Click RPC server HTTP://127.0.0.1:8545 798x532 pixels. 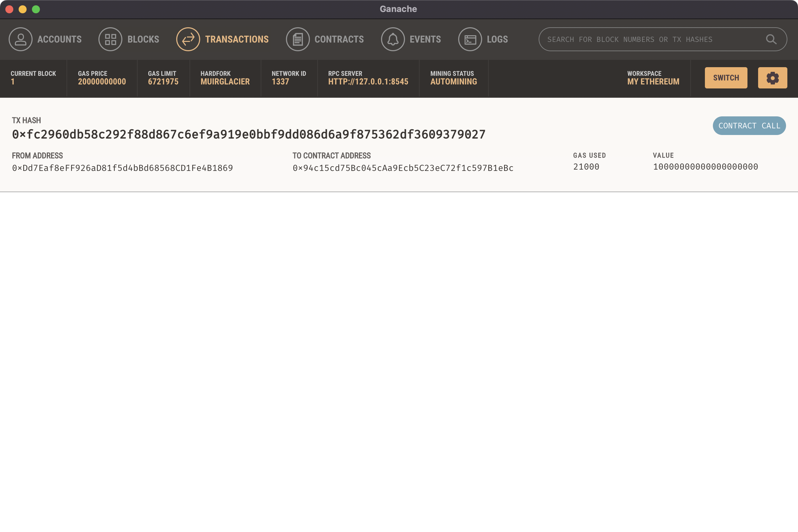pyautogui.click(x=368, y=82)
